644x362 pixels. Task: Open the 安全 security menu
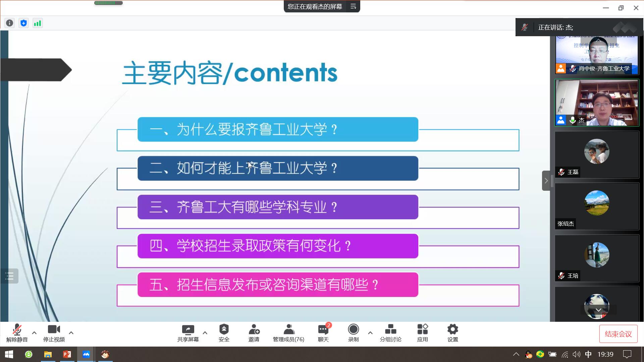coord(224,333)
